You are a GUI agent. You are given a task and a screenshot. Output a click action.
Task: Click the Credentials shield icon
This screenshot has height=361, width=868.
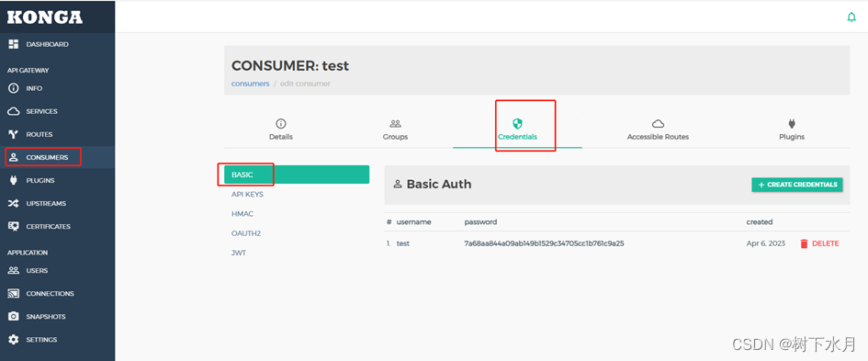click(x=518, y=123)
